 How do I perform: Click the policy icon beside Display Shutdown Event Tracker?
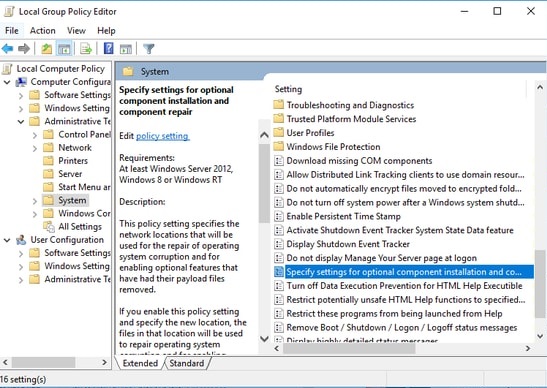tap(278, 244)
